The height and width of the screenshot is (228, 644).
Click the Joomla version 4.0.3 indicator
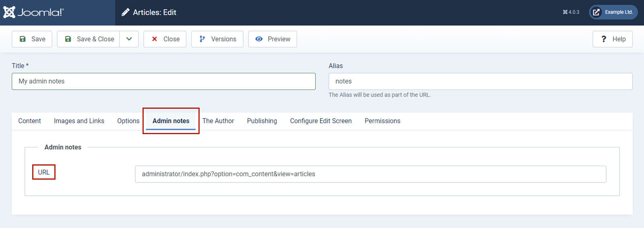[571, 12]
